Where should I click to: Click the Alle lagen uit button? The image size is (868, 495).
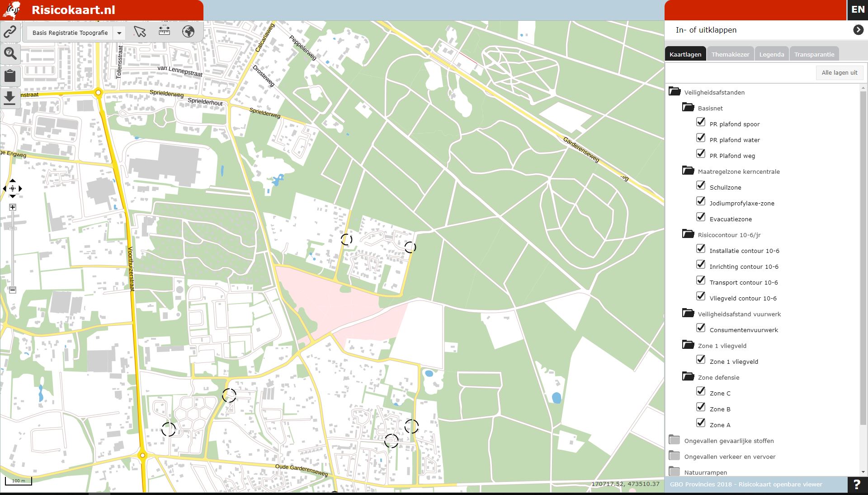[839, 72]
